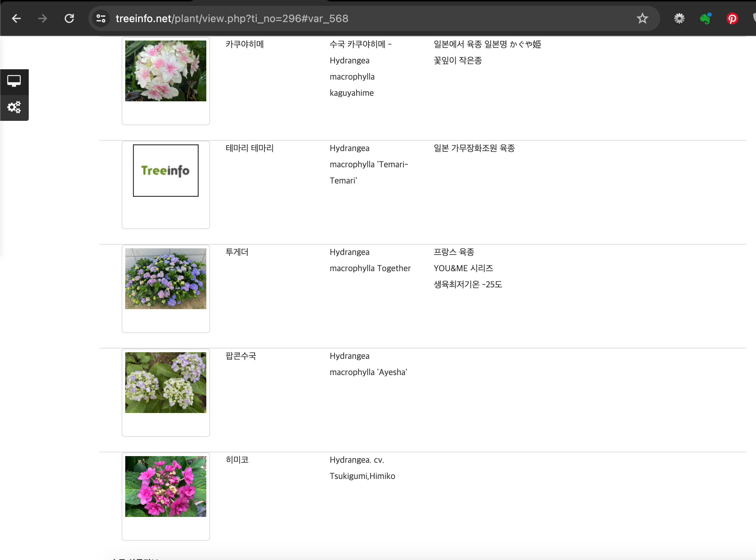Click the treeinfo.net URL address field

tap(232, 18)
